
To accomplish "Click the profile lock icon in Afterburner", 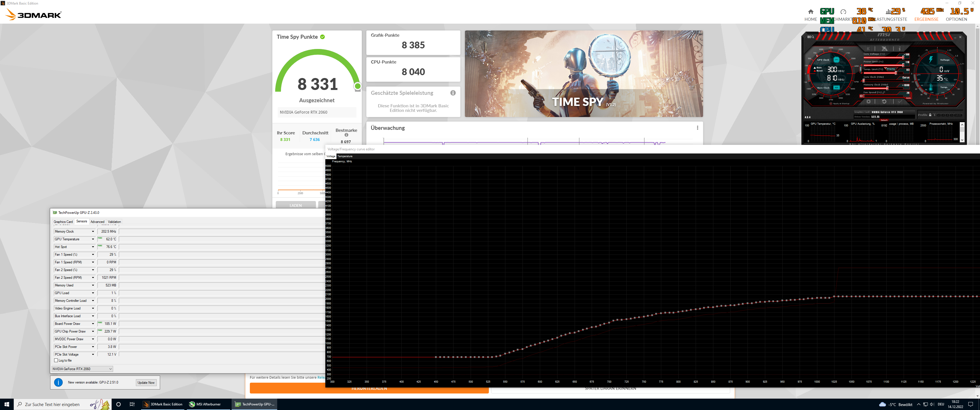I will coord(930,115).
